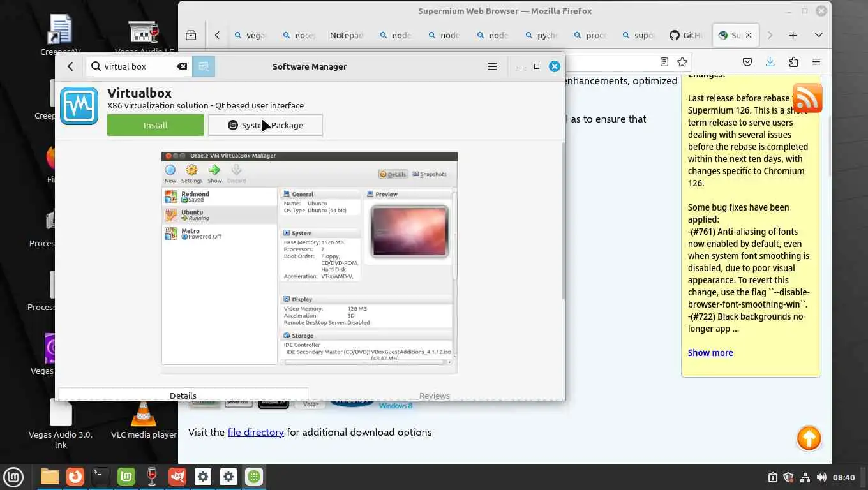Switch to the 'vega' search tab

tap(251, 35)
